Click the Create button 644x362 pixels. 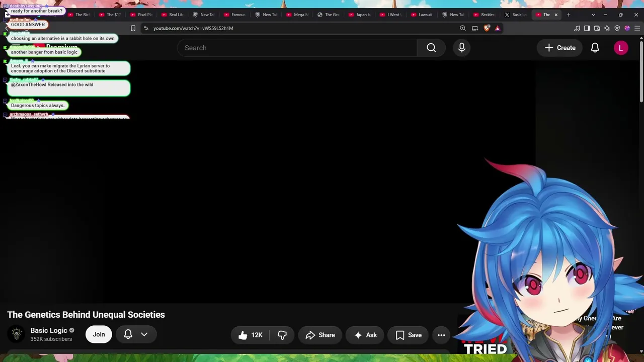click(x=560, y=48)
